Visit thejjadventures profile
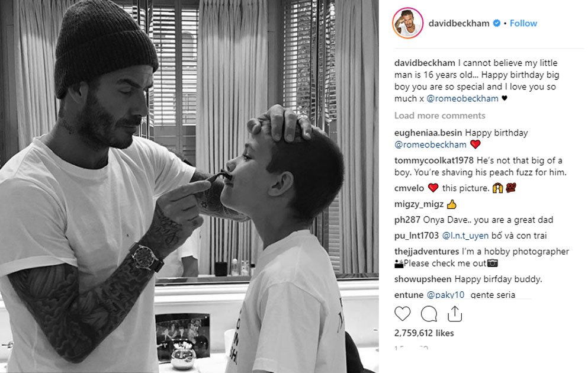Viewport: 588px width, 373px height. pos(426,252)
